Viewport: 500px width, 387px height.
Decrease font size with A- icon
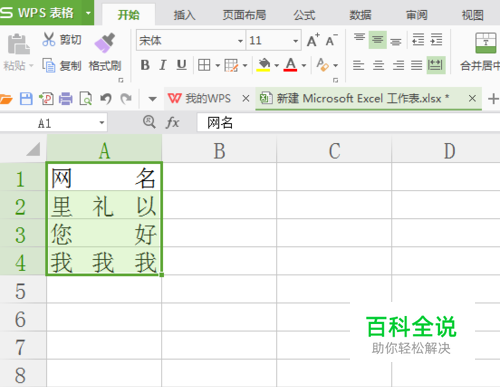(x=331, y=40)
